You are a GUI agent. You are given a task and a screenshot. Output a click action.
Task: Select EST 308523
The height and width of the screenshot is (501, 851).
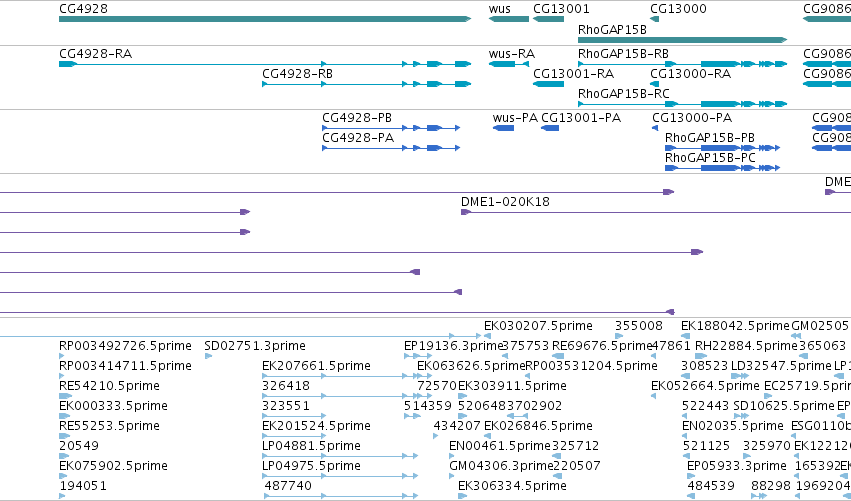point(704,366)
